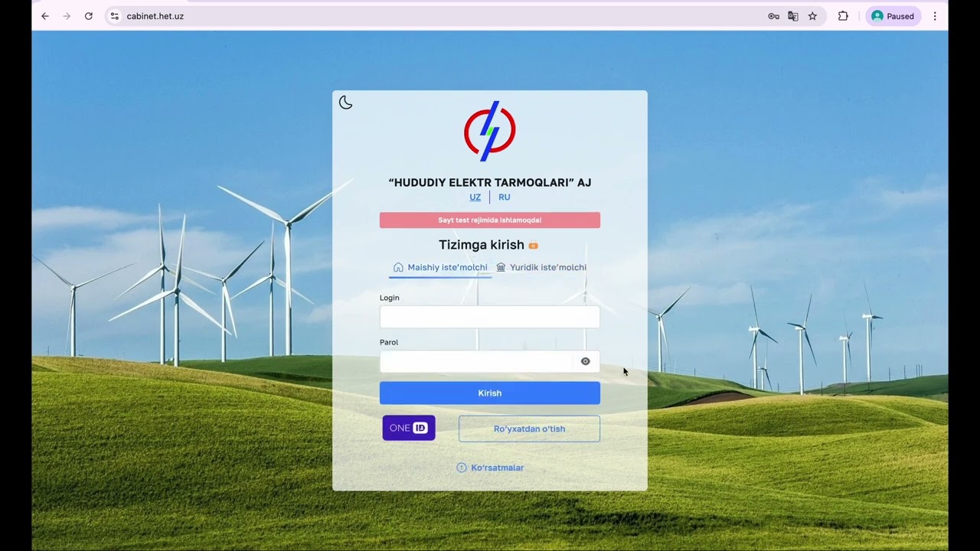Open the Paused profile button
Viewport: 980px width, 551px height.
click(893, 16)
